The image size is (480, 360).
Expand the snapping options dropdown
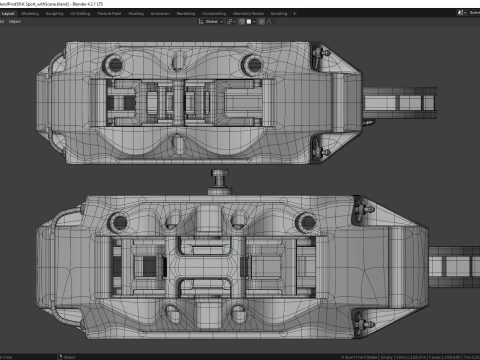tap(251, 22)
